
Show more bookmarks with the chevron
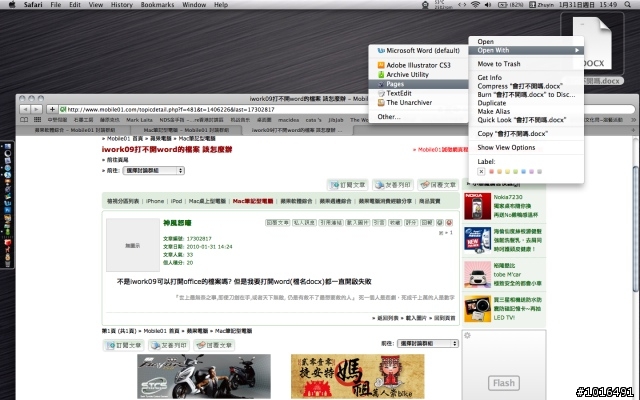pyautogui.click(x=633, y=120)
